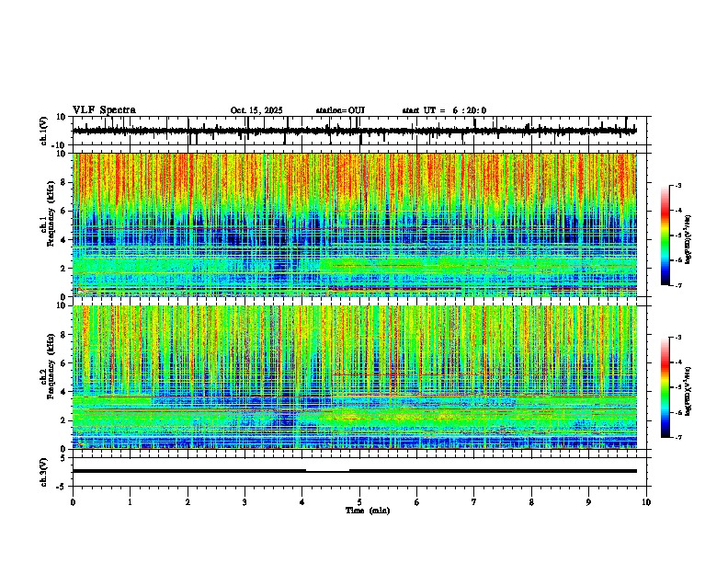The image size is (728, 563).
Task: Click the "-7" tick on ch.1 colorbar
Action: [677, 286]
